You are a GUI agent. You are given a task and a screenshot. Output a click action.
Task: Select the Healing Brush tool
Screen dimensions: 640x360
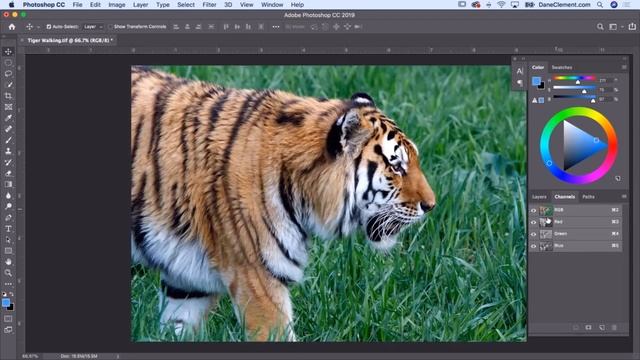point(8,129)
